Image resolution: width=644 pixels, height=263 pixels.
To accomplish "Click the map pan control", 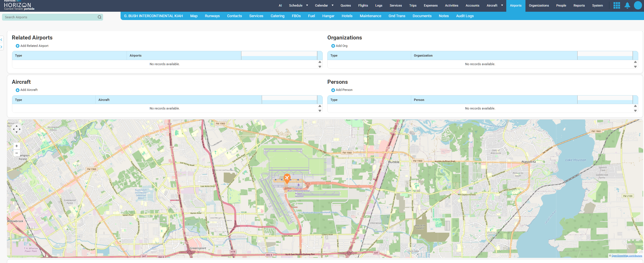I will pyautogui.click(x=17, y=129).
